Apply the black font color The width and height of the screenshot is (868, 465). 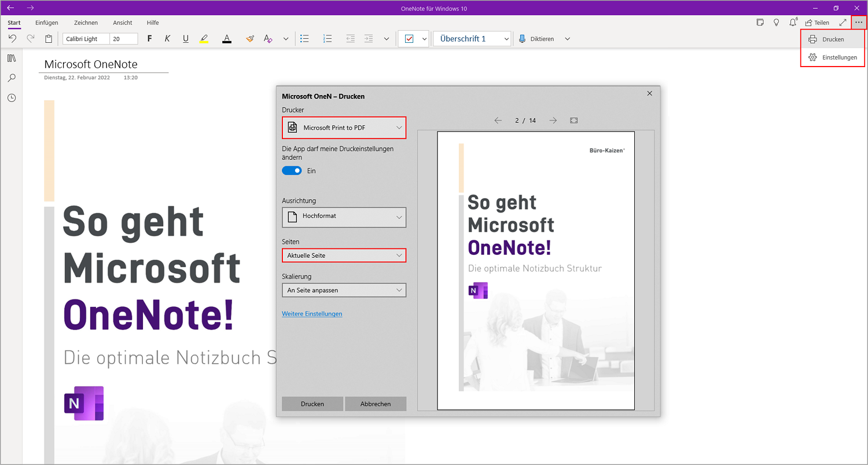tap(227, 39)
